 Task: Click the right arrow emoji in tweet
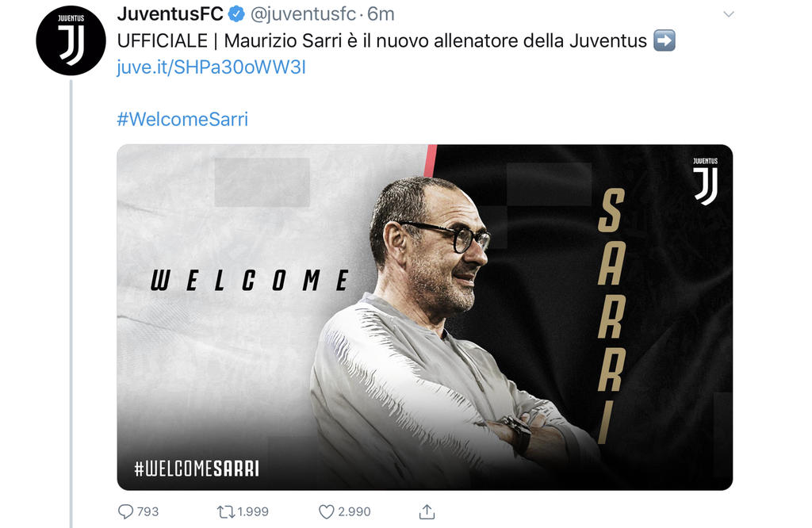pos(665,40)
